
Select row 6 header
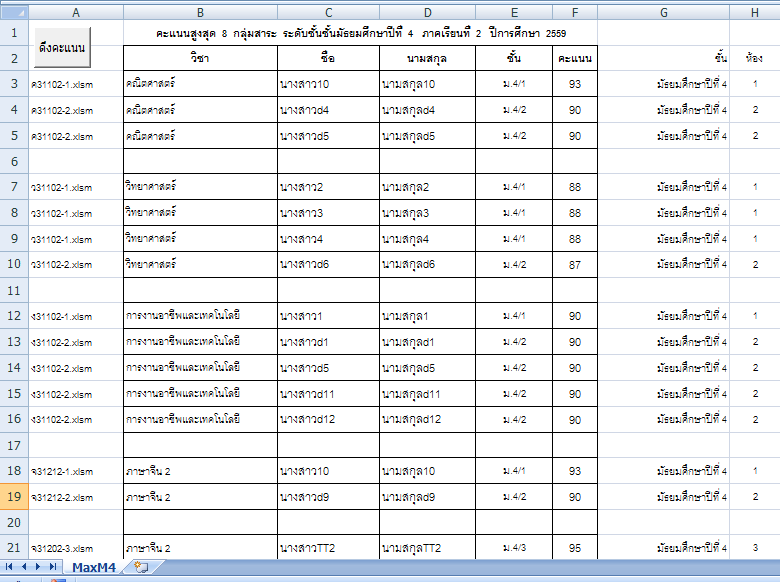(x=14, y=161)
